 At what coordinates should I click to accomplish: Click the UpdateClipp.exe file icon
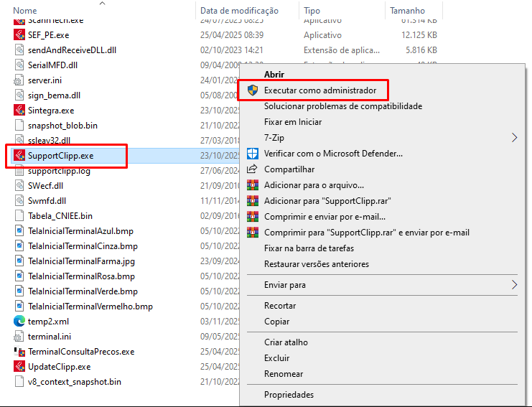pos(19,367)
